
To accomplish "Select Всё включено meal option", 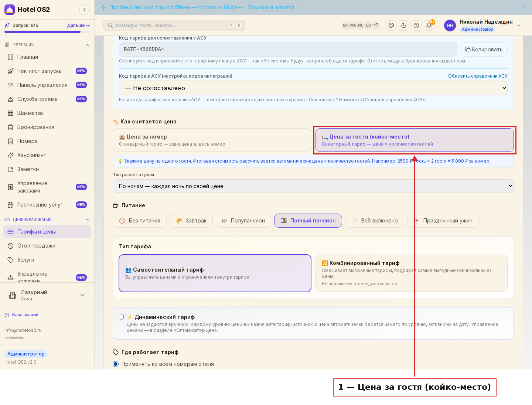I will [375, 221].
